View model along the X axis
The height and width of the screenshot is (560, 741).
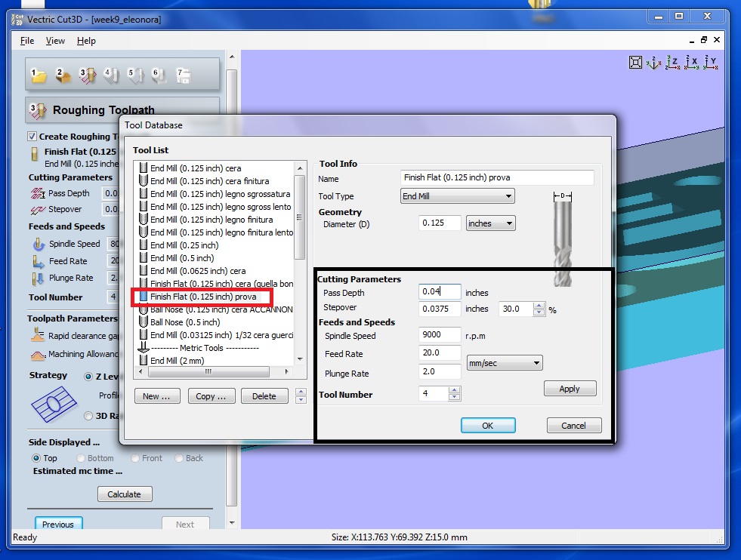click(692, 63)
